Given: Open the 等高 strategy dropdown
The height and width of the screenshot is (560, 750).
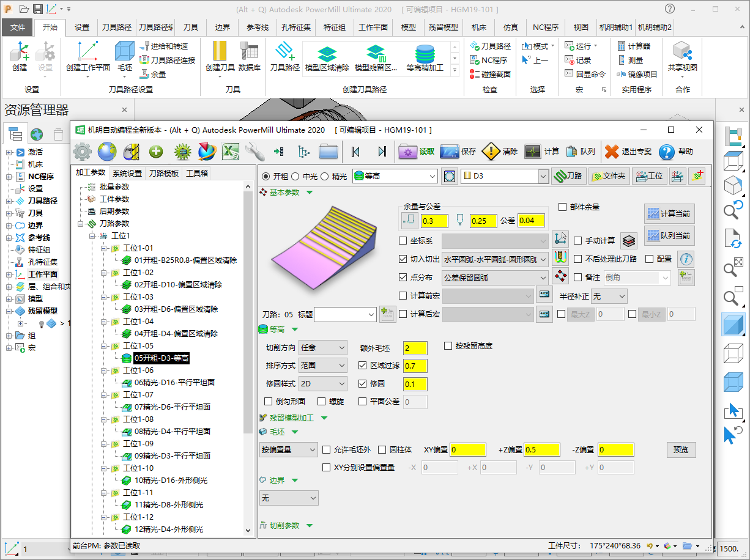Looking at the screenshot, I should pos(395,176).
